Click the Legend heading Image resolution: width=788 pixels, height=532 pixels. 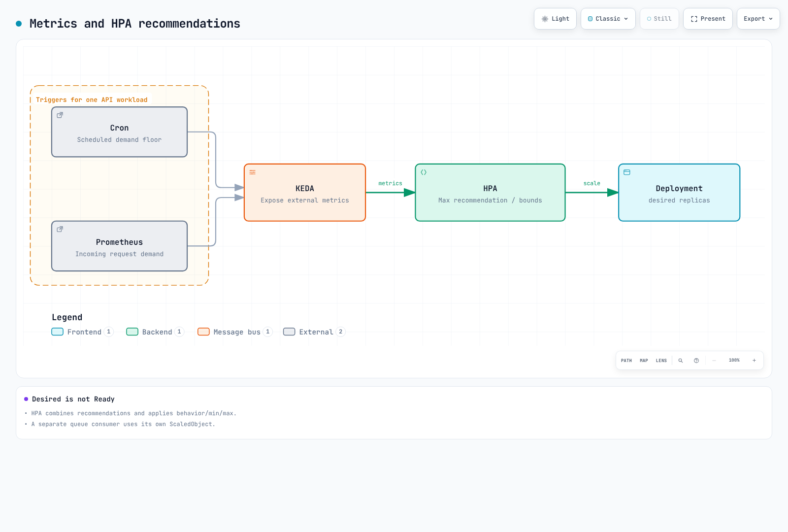(67, 318)
